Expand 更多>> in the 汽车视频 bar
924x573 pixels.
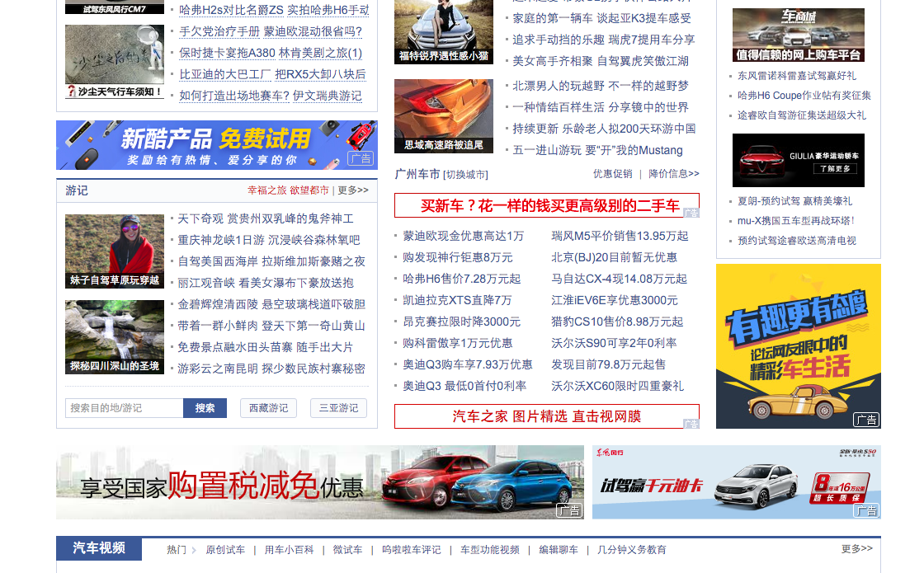856,549
